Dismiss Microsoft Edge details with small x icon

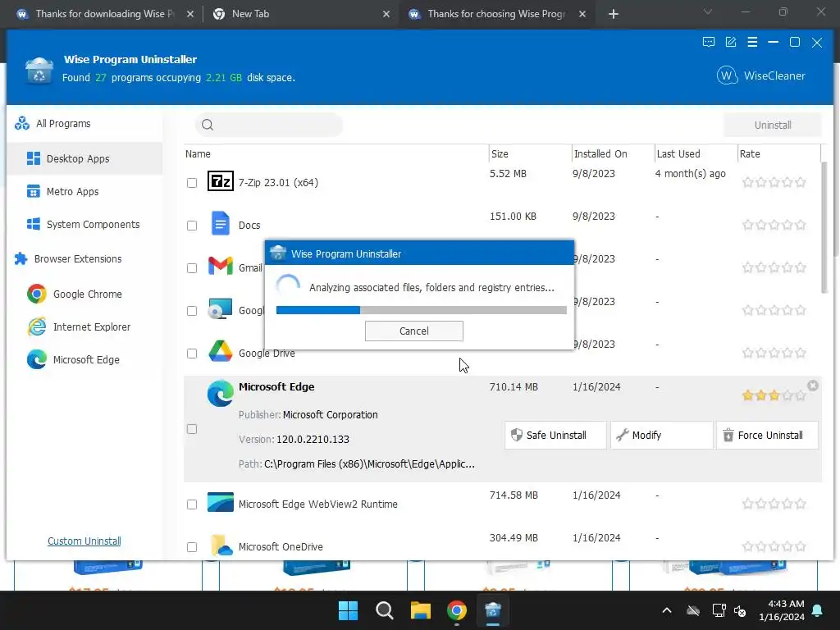tap(813, 386)
